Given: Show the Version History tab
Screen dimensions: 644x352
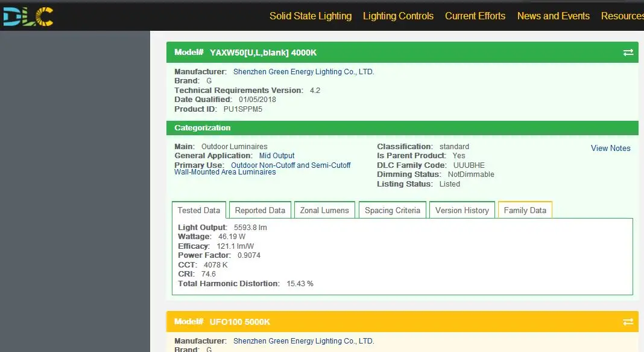Looking at the screenshot, I should (x=462, y=210).
